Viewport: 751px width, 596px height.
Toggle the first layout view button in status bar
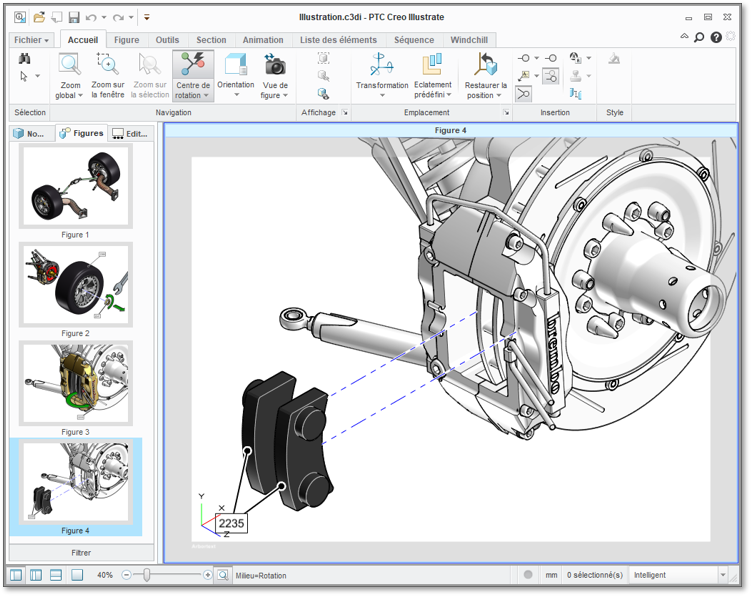pyautogui.click(x=16, y=575)
